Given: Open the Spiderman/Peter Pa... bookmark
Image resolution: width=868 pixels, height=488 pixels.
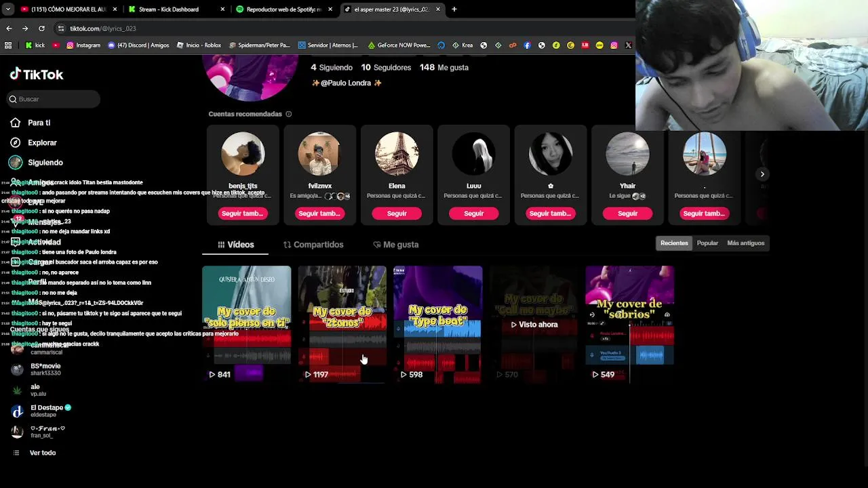Looking at the screenshot, I should pos(260,45).
